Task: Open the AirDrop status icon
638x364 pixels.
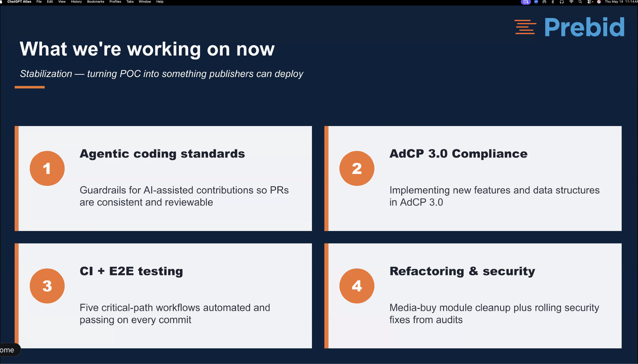Action: click(x=544, y=2)
